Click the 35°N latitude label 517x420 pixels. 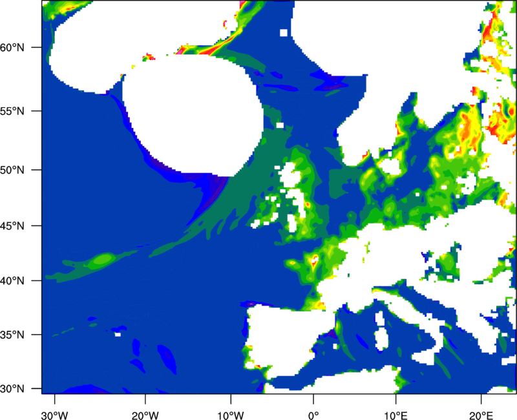tap(12, 335)
